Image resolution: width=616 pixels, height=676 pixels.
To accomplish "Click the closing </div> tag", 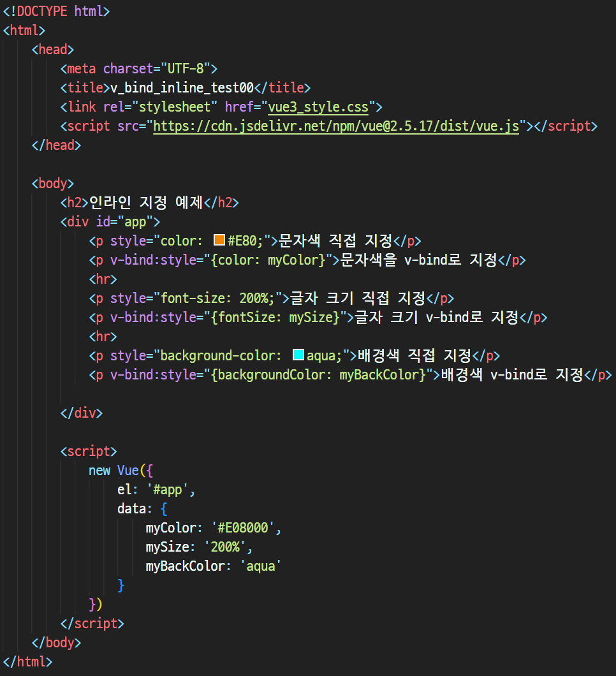I will pyautogui.click(x=82, y=413).
